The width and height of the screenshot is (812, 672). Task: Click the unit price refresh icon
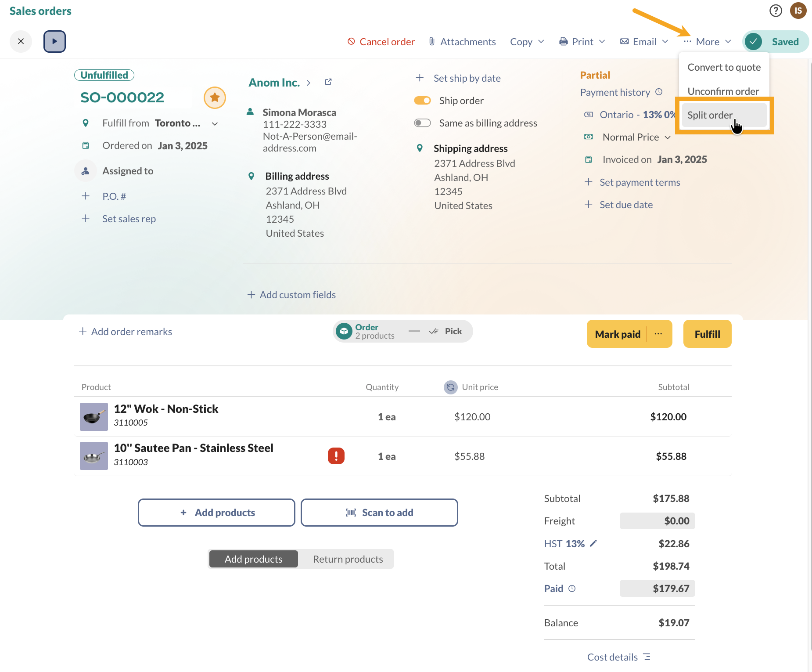tap(450, 387)
